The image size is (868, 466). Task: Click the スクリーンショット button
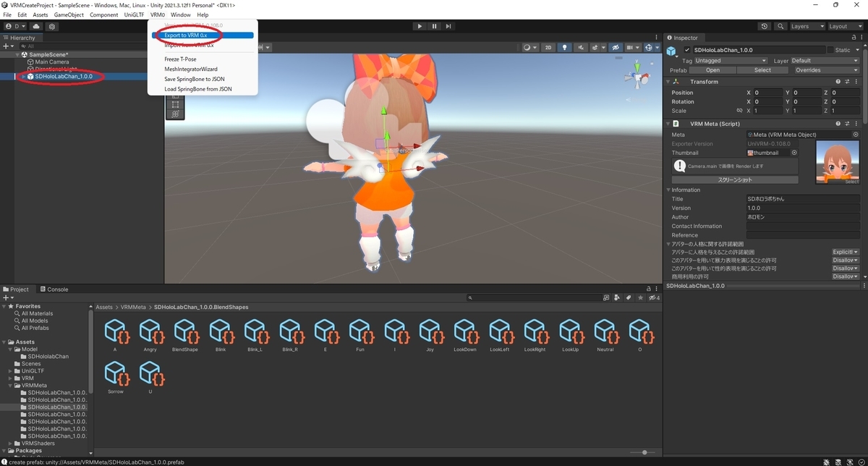coord(735,179)
